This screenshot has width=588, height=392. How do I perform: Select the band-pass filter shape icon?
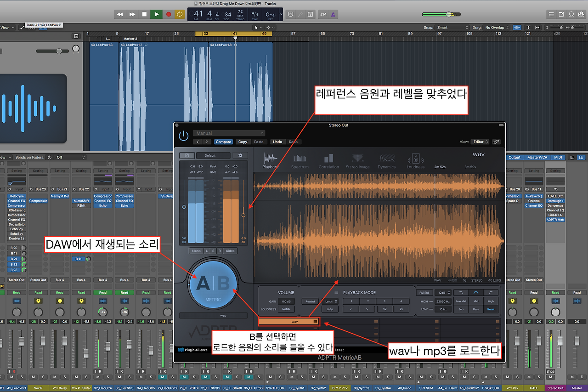(x=476, y=293)
